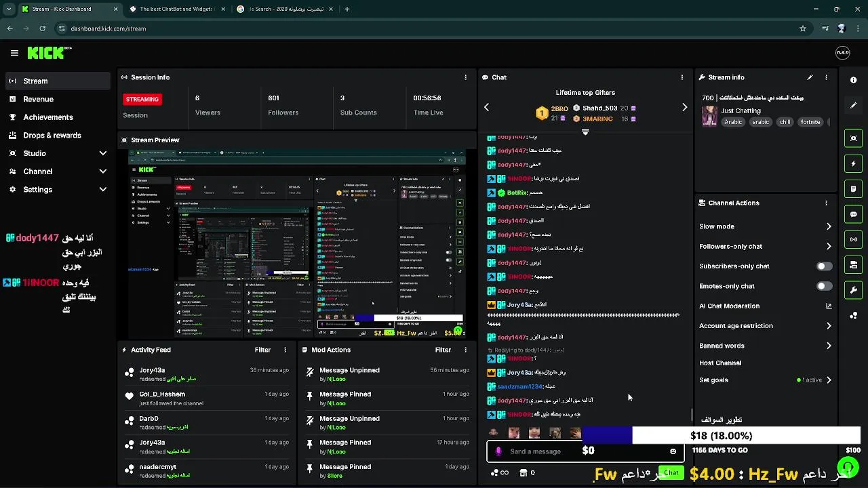Collapse the Lifetime top Gifters banner arrow
This screenshot has width=868, height=488.
(585, 132)
